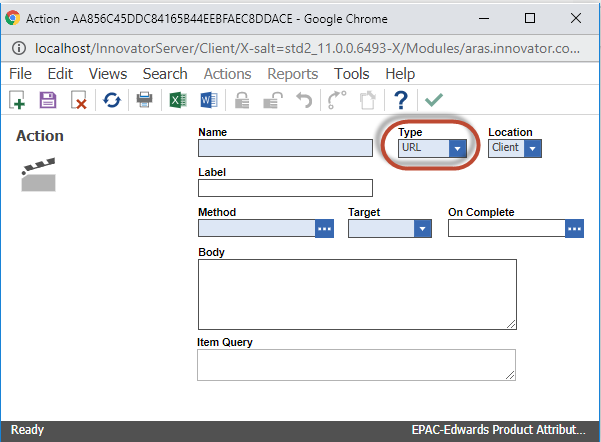601x442 pixels.
Task: Click the Method field ellipsis button
Action: tap(323, 228)
